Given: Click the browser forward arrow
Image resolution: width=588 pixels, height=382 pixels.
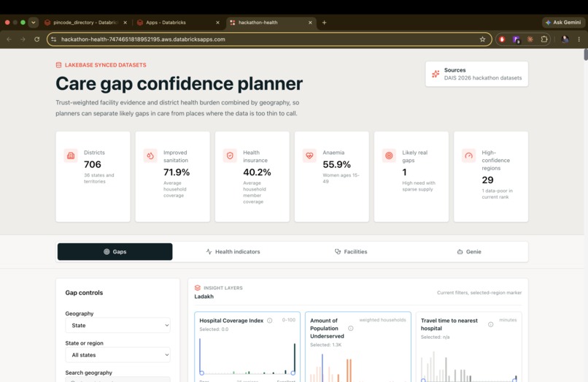Looking at the screenshot, I should click(23, 39).
